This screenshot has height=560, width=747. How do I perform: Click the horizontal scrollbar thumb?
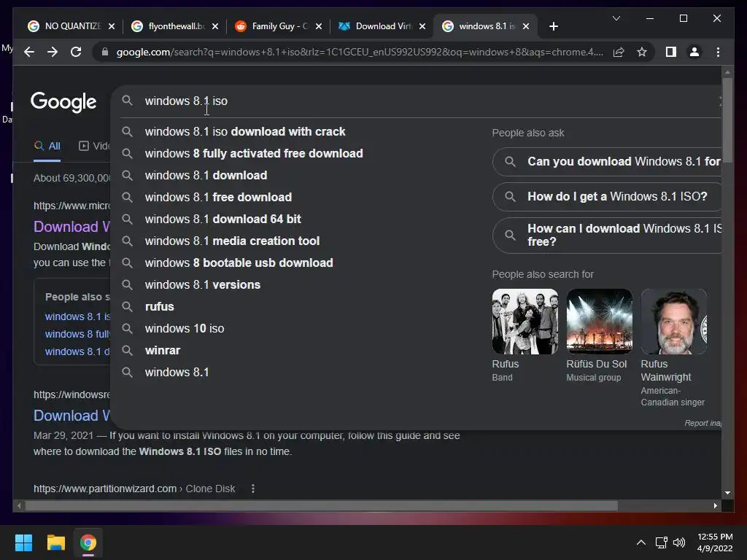322,506
